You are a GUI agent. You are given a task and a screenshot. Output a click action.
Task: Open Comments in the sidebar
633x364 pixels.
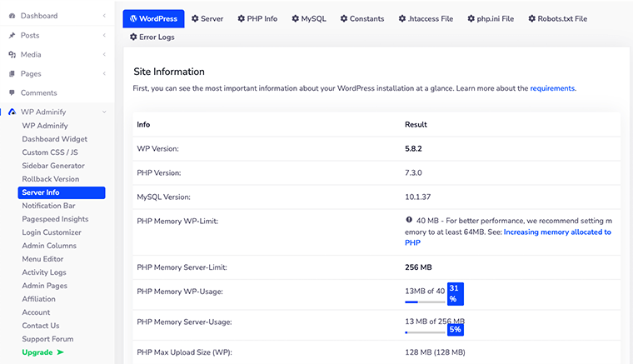(x=39, y=92)
